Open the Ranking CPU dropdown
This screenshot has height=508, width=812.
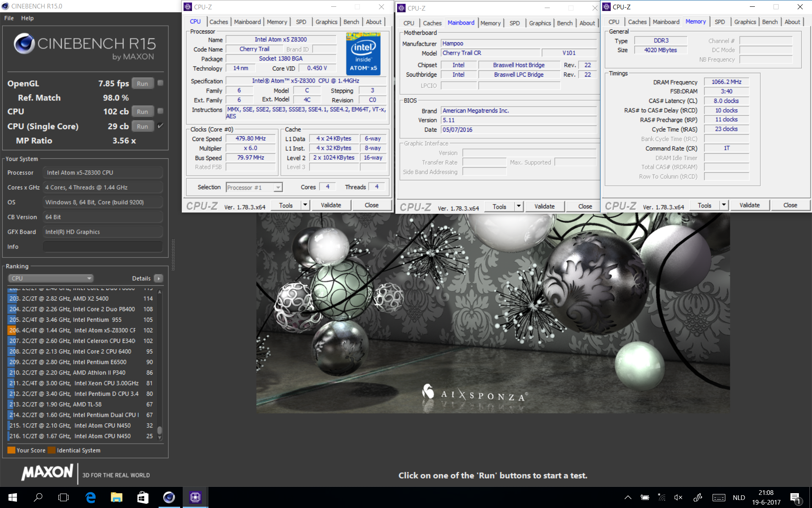50,278
